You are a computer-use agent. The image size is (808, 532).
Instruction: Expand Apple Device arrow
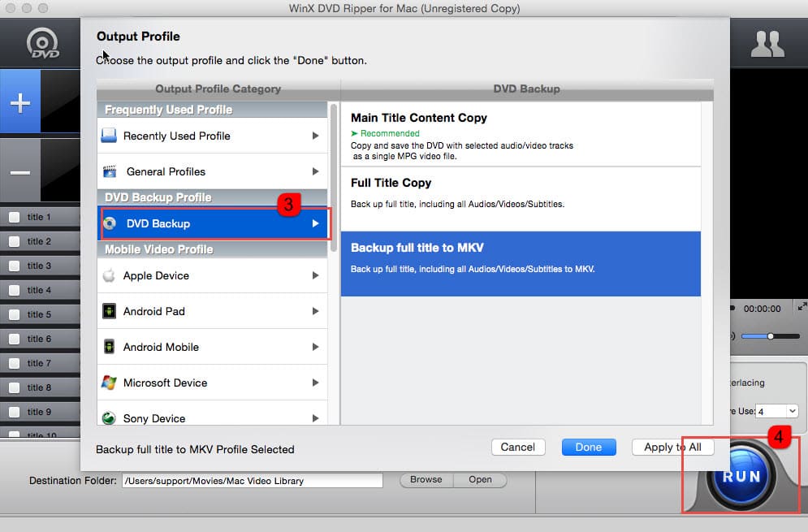[315, 275]
